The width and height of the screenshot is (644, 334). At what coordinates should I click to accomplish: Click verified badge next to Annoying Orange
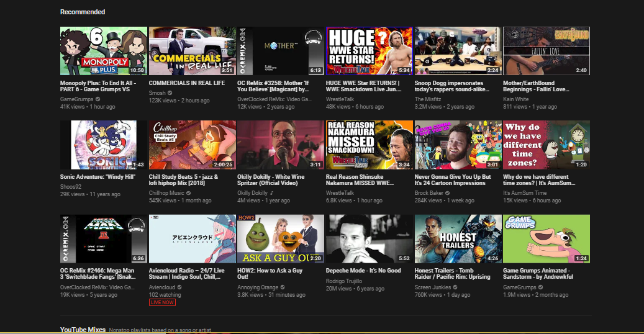[x=283, y=287]
